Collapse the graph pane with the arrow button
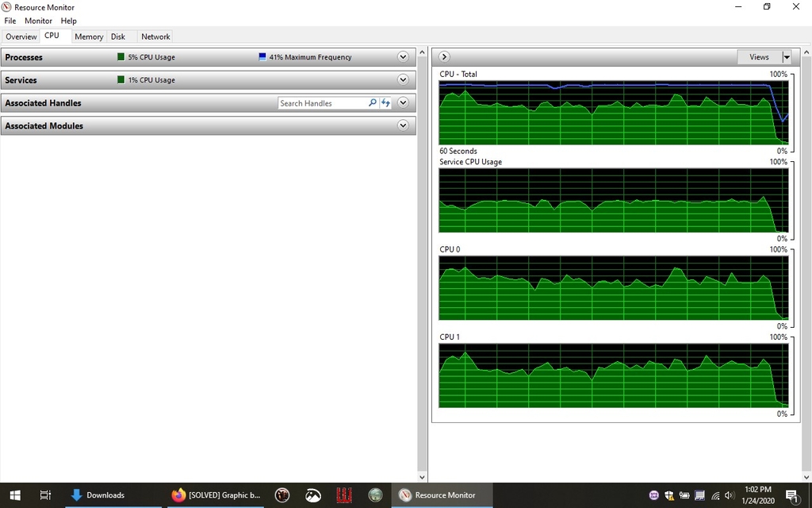The image size is (812, 508). 444,57
